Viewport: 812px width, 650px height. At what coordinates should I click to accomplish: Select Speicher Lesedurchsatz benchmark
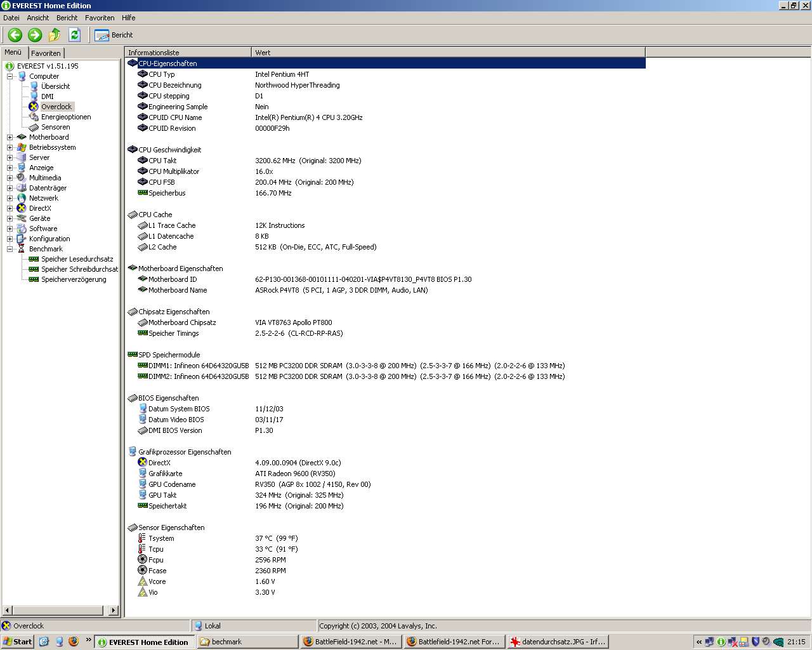[x=77, y=259]
